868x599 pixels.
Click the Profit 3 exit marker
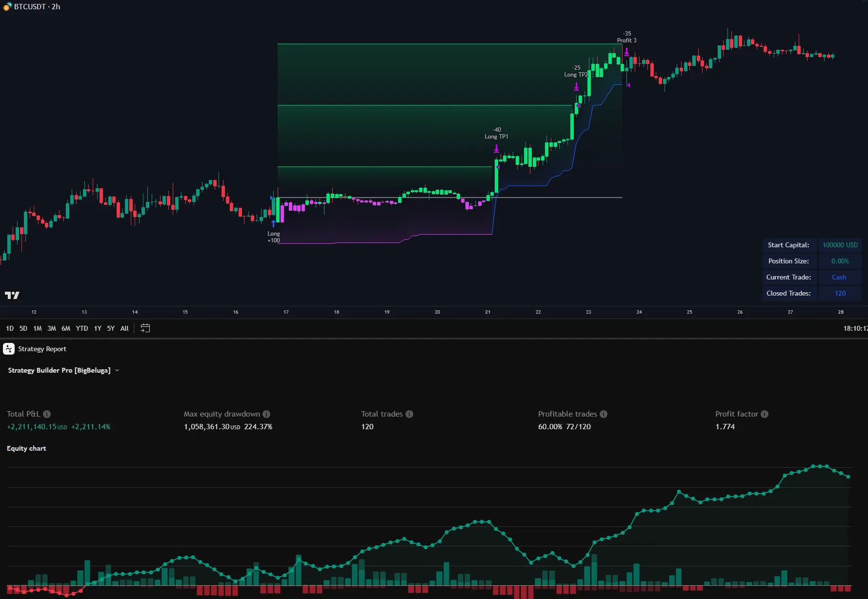626,52
